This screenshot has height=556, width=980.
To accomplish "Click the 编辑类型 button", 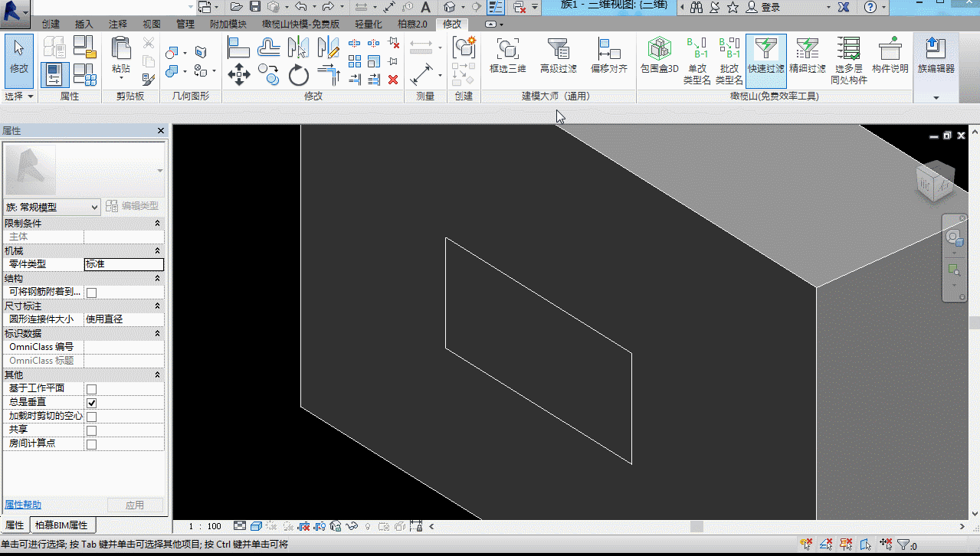I will (x=132, y=206).
